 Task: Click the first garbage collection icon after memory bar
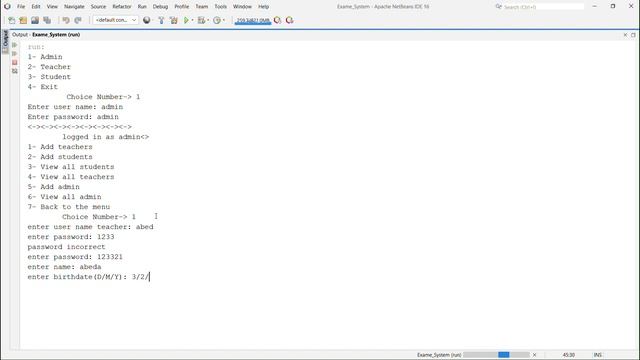278,20
